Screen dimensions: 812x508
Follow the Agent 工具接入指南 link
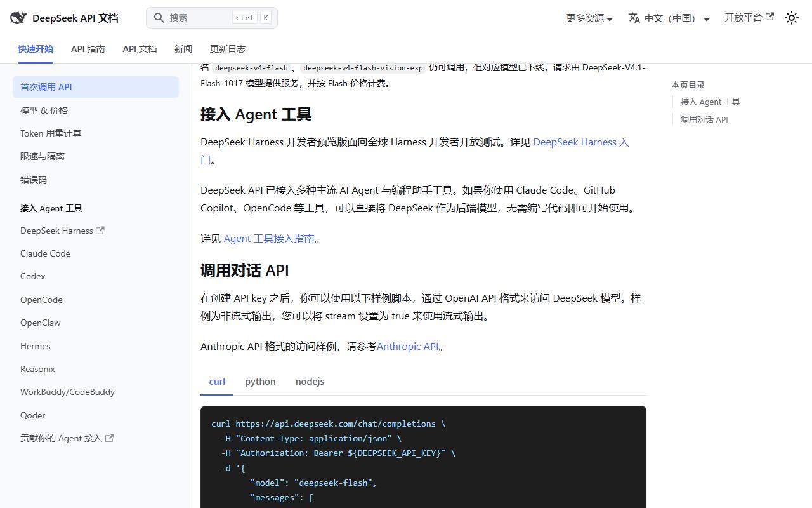269,239
